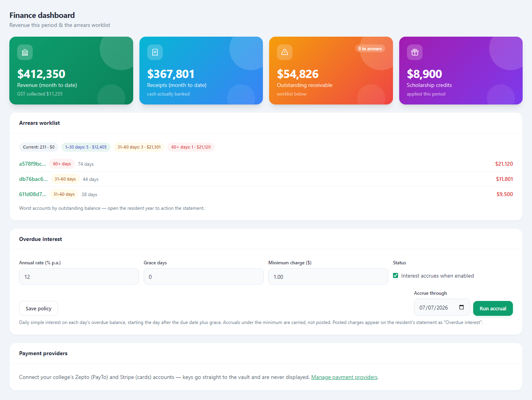Click the Arrears worklist heading
The height and width of the screenshot is (400, 532).
(x=39, y=123)
